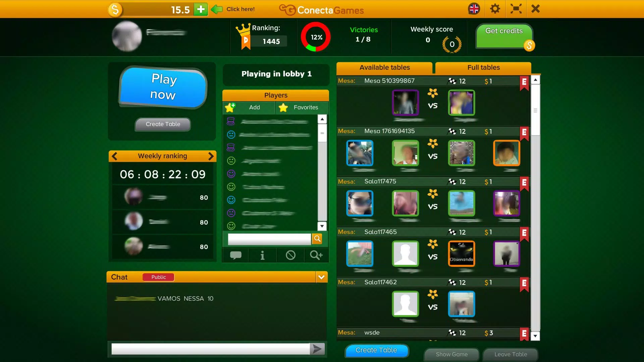Expand Weekly ranking right arrow
The image size is (644, 362).
click(x=211, y=156)
